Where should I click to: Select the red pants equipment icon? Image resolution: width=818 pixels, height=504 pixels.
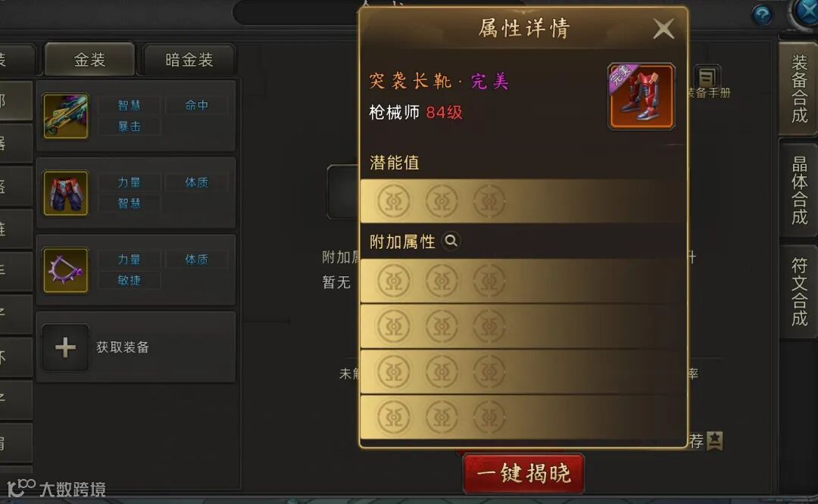(66, 193)
